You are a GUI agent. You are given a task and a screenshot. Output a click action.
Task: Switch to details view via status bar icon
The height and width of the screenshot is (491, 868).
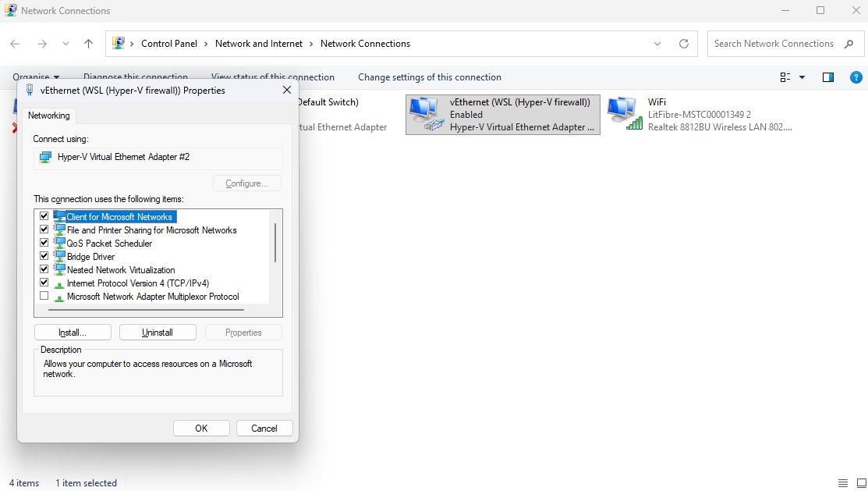point(842,482)
